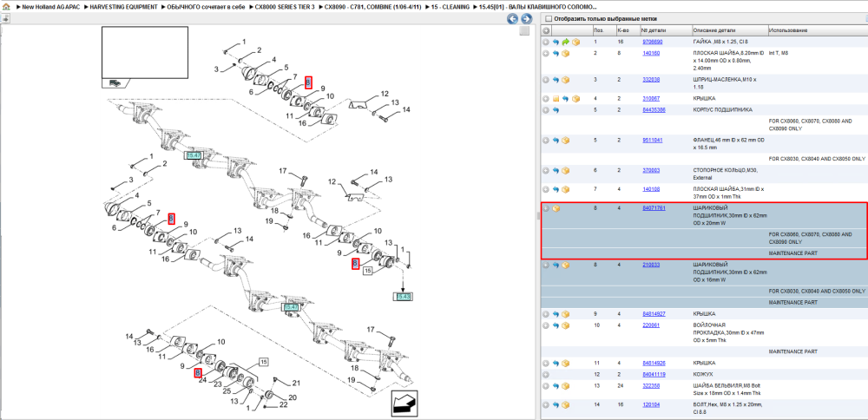The image size is (868, 420).
Task: Click the blue arrow icon in row 9706890
Action: click(x=556, y=42)
